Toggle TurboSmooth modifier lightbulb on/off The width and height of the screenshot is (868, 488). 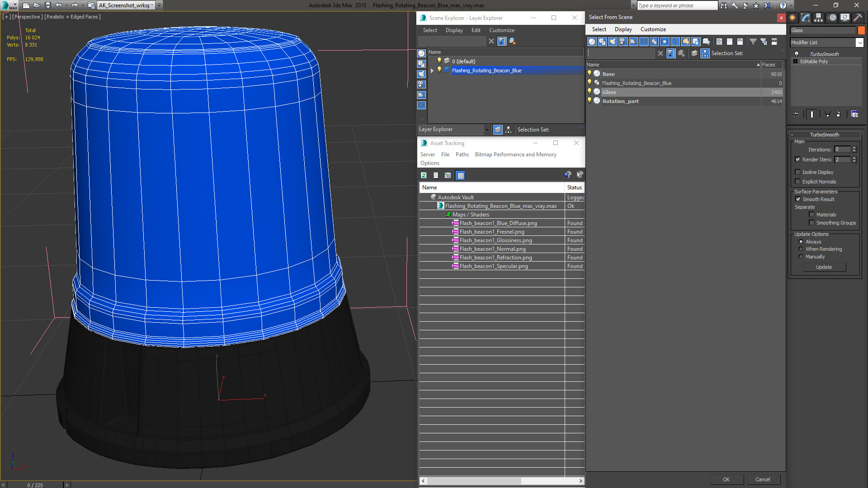(797, 54)
